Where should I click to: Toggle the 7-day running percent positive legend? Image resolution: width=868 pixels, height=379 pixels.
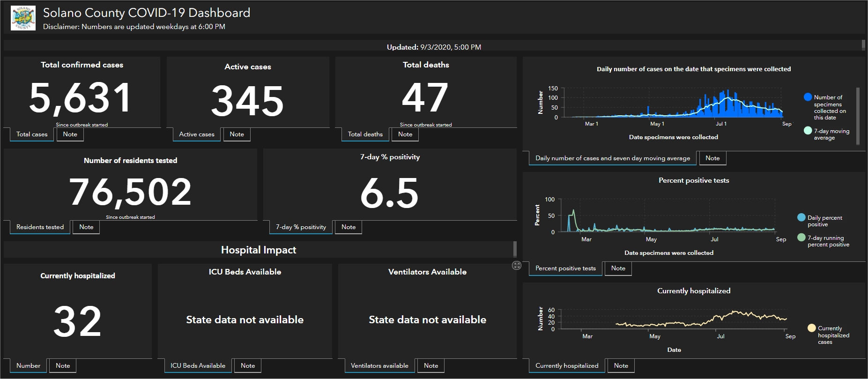pos(801,238)
